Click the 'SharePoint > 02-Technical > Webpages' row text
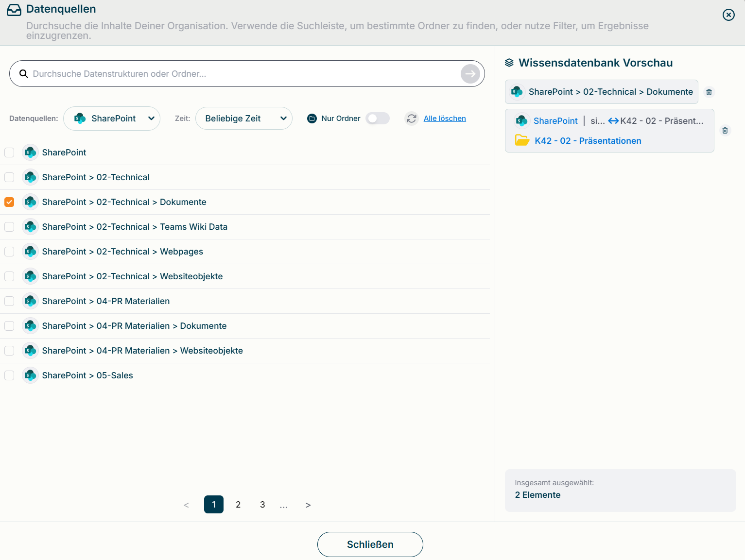 pos(122,252)
